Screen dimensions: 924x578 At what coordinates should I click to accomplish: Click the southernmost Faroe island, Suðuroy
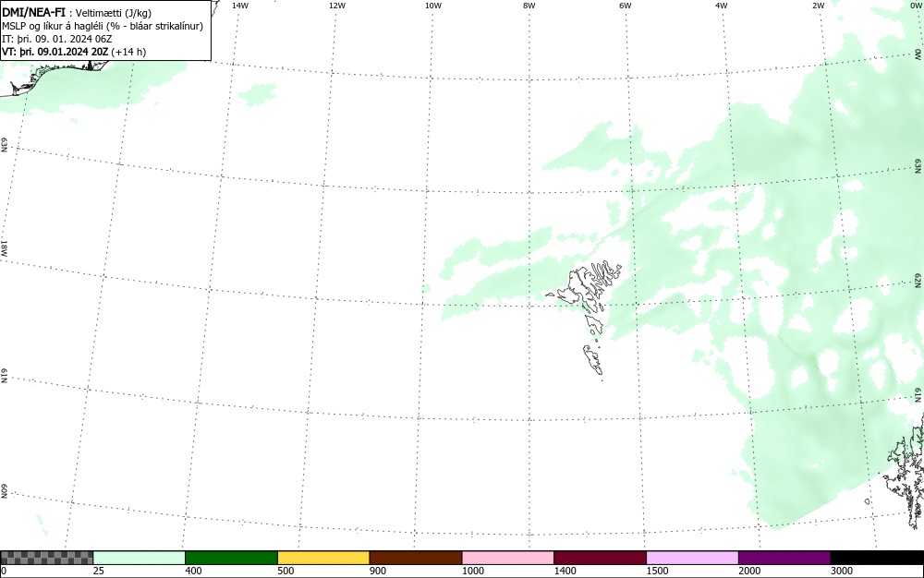[x=593, y=359]
